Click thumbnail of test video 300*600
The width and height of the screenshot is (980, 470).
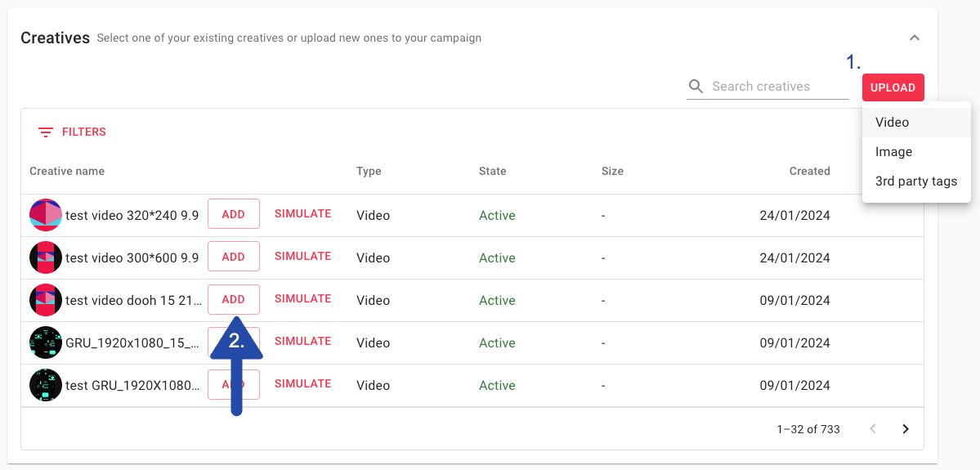(46, 257)
